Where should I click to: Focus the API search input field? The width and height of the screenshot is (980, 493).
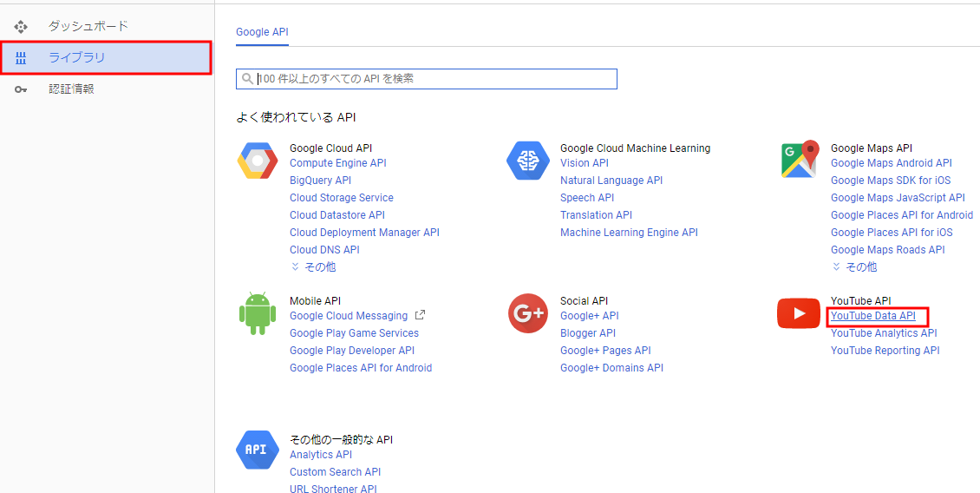point(426,79)
